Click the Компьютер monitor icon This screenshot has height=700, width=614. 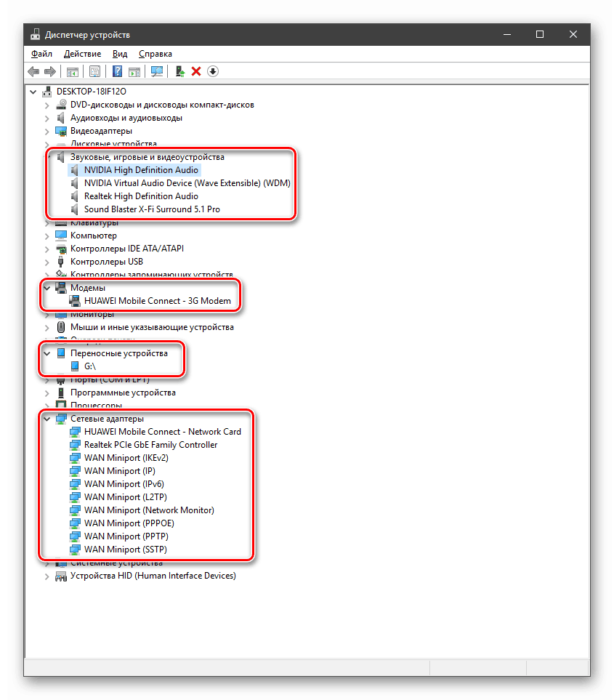(61, 236)
